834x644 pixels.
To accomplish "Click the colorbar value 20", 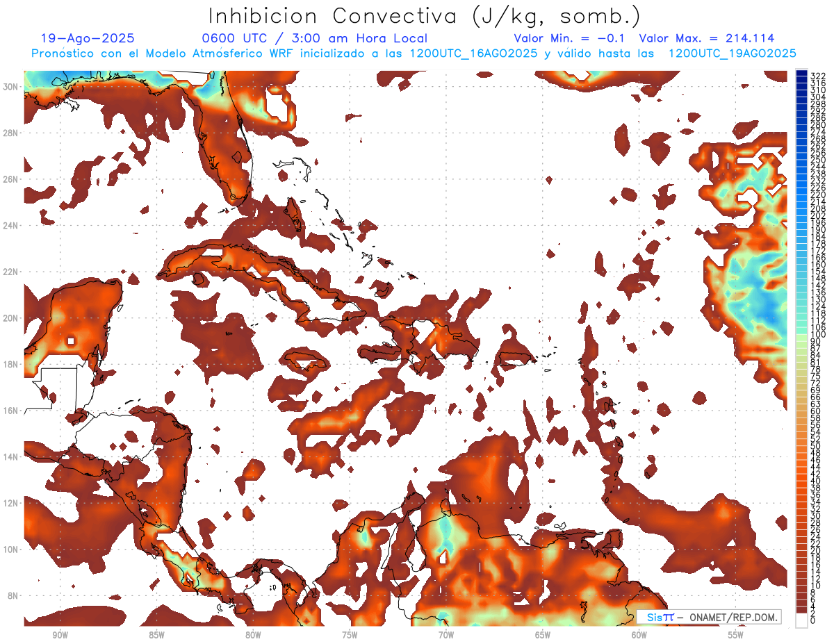I will point(816,551).
